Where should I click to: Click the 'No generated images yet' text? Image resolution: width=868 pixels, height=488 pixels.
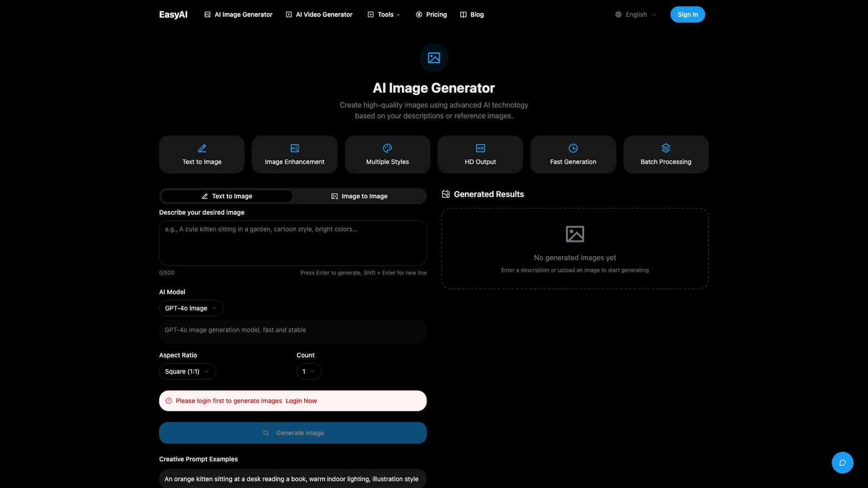click(575, 258)
